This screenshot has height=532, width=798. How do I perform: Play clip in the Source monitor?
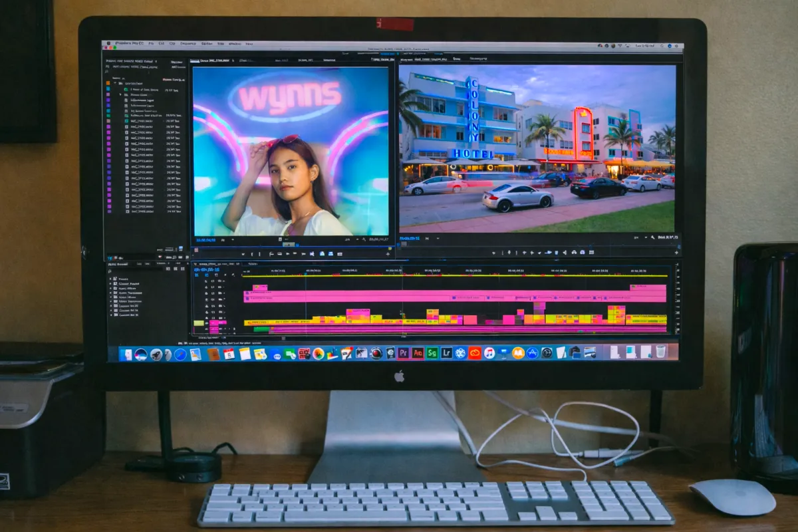click(x=288, y=253)
